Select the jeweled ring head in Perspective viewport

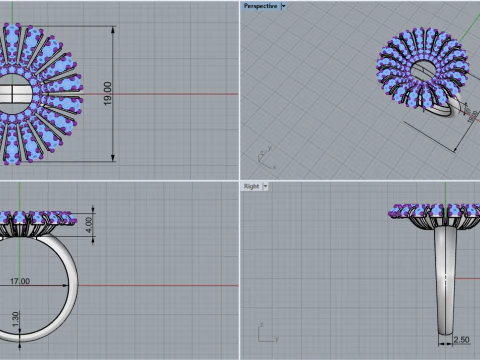(423, 68)
